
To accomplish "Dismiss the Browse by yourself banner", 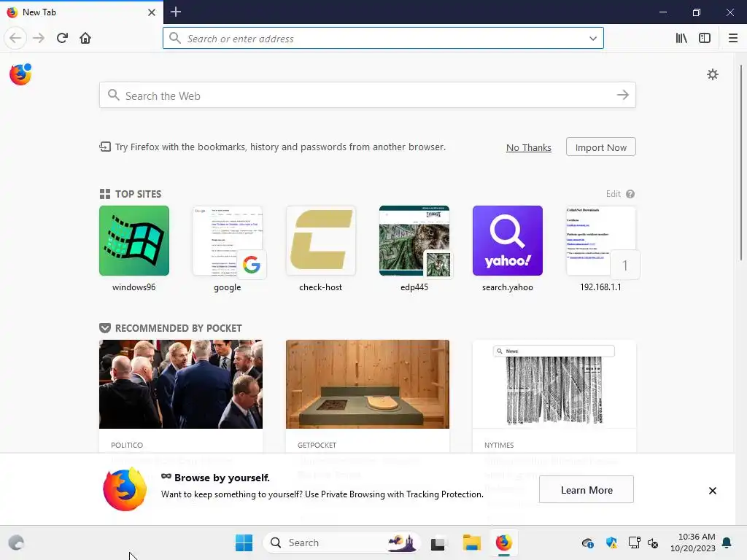I will point(712,491).
